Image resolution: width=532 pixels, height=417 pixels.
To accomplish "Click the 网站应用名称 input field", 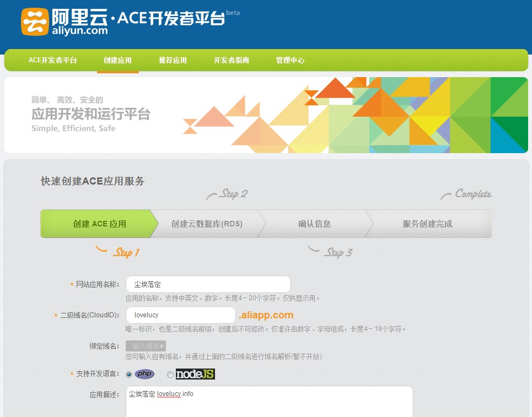I will 208,284.
